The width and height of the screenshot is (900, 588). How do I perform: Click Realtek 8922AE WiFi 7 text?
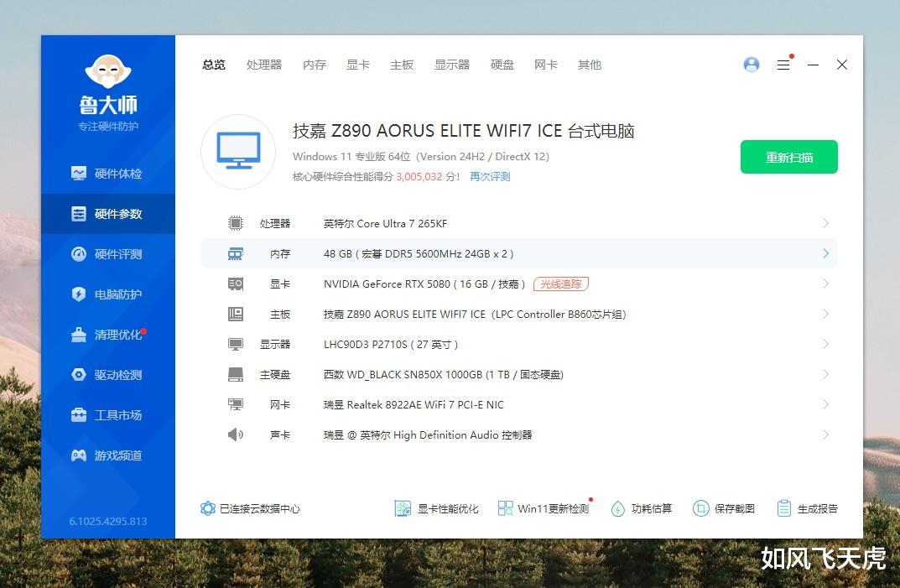point(414,405)
